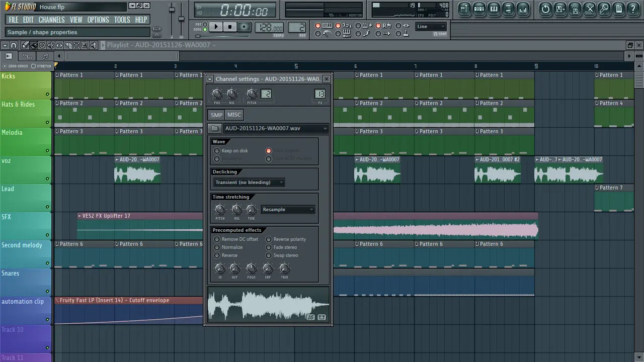Screen dimensions: 644x362
Task: Open the piano roll window
Action: [x=494, y=9]
